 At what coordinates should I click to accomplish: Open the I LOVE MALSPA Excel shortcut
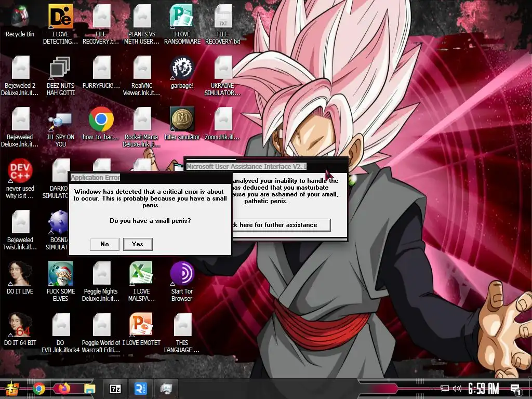[142, 282]
